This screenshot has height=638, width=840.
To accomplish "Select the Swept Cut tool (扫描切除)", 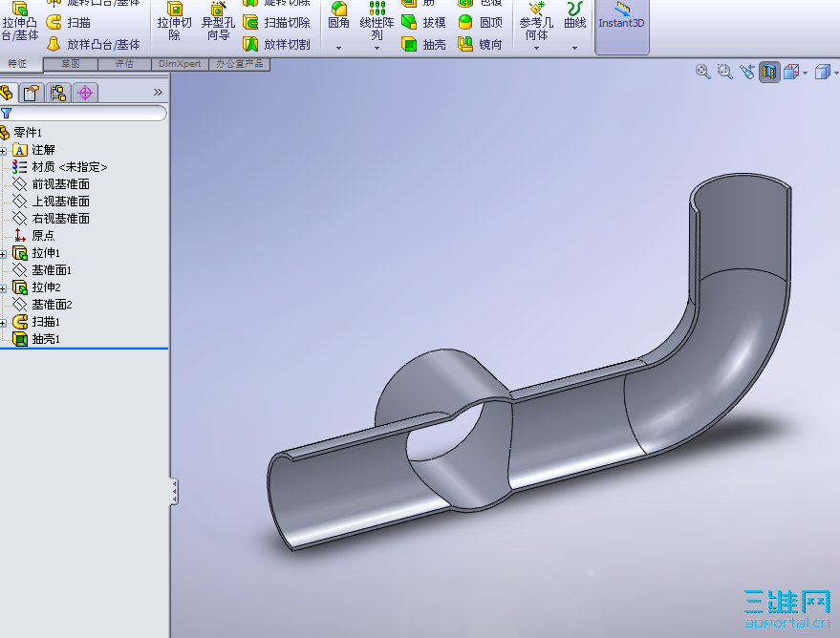I will 276,23.
